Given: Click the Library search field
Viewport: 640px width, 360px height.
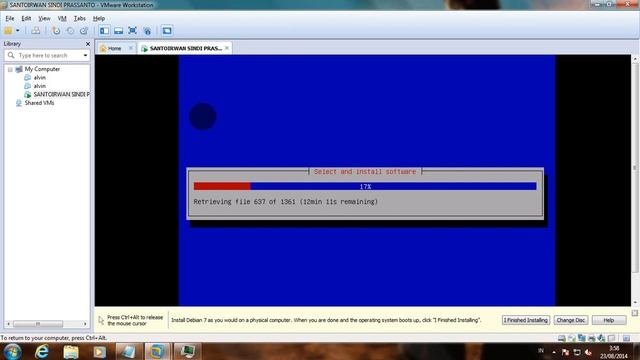Looking at the screenshot, I should [48, 55].
